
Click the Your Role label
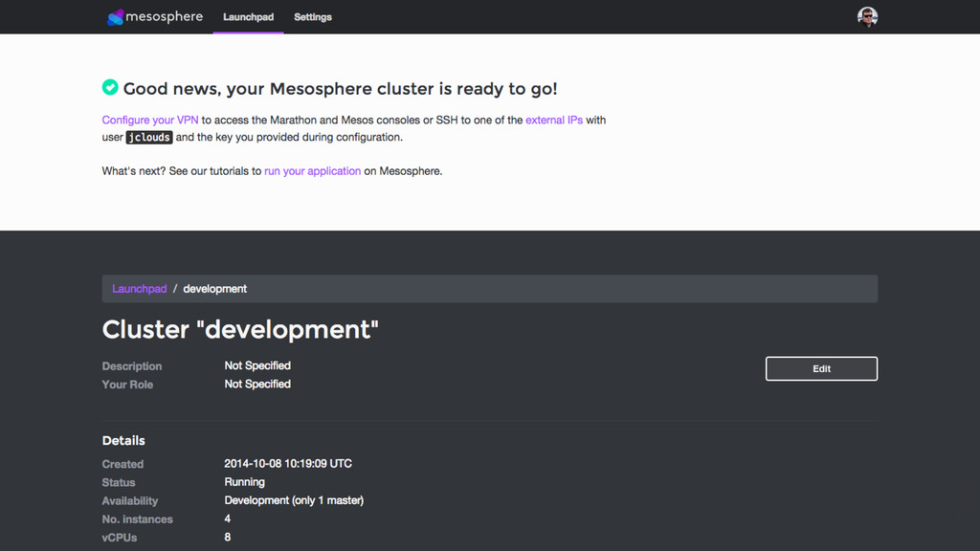[127, 385]
